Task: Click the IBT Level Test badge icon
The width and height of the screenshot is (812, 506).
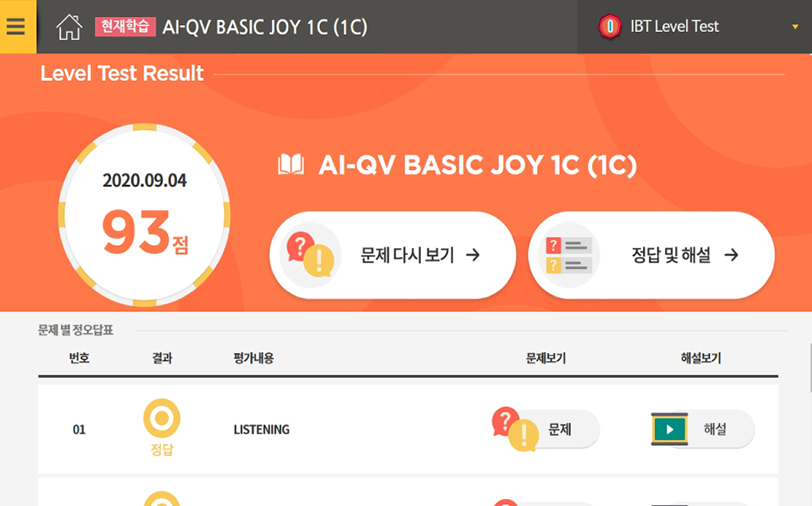Action: click(610, 26)
